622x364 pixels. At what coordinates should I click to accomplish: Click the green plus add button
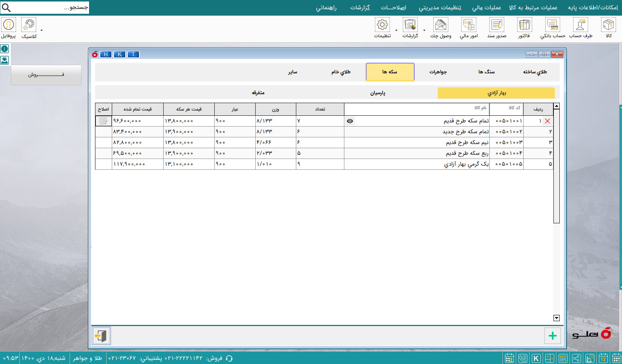click(552, 336)
